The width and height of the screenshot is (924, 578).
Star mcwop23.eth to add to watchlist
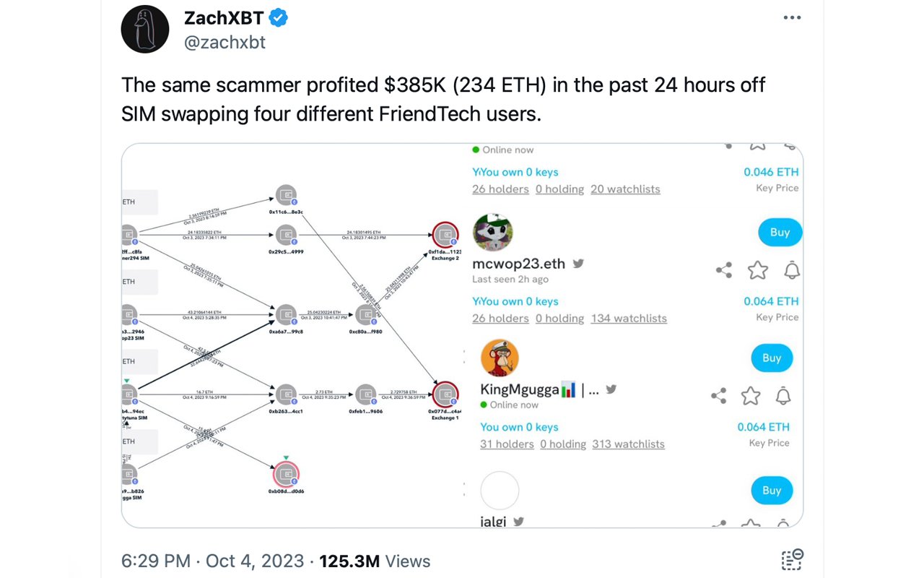point(757,269)
